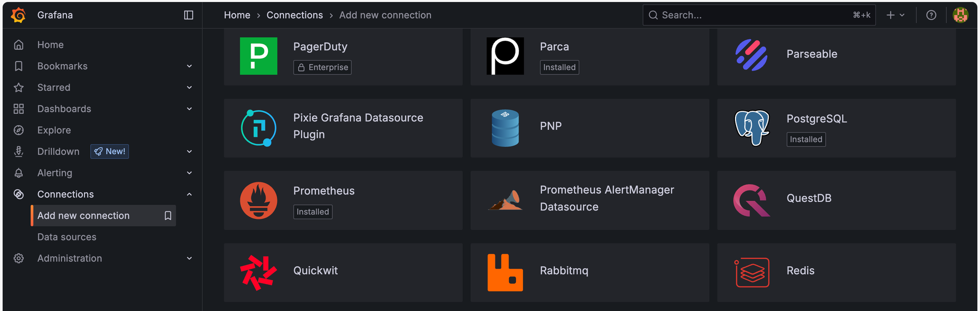The width and height of the screenshot is (980, 311).
Task: Click the Connections breadcrumb link
Action: [x=294, y=15]
